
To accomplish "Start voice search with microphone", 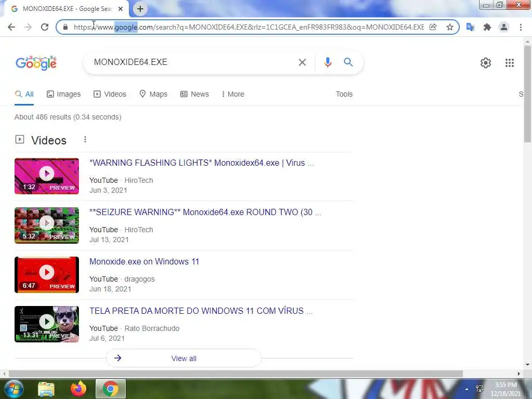I will [x=327, y=62].
